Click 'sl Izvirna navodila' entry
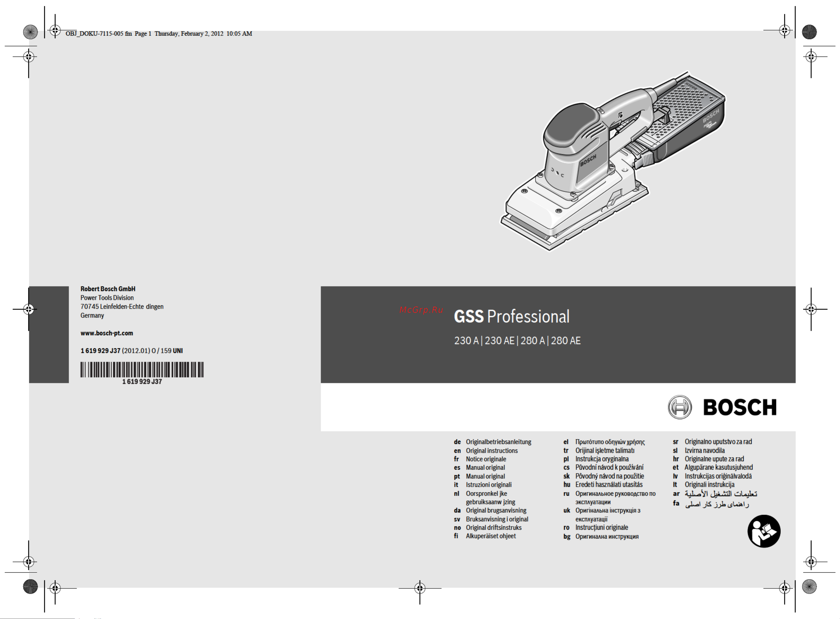Image resolution: width=840 pixels, height=619 pixels. click(x=699, y=451)
